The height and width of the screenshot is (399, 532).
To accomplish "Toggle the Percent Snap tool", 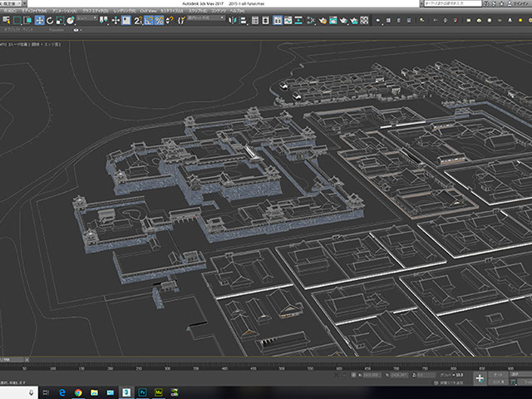I will pyautogui.click(x=159, y=21).
